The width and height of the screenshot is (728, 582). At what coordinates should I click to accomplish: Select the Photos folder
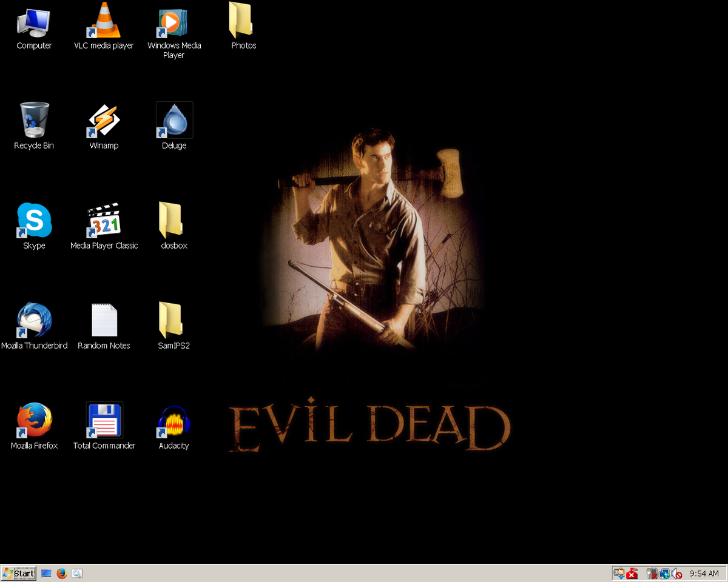(x=243, y=27)
